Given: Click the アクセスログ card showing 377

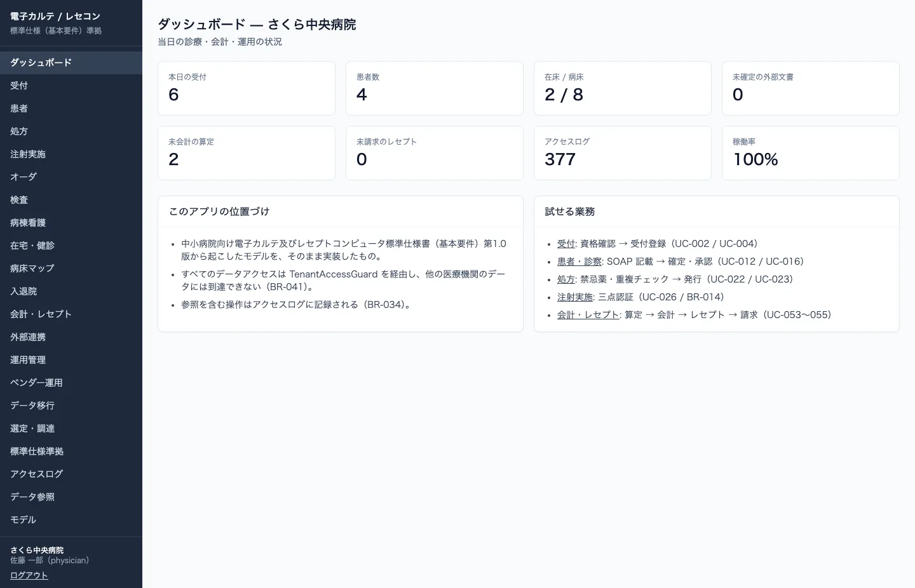Looking at the screenshot, I should (623, 153).
